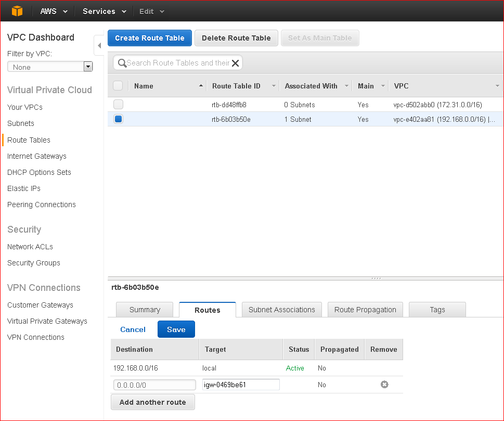Open Elastic IPs page
The width and height of the screenshot is (504, 421).
pyautogui.click(x=24, y=188)
